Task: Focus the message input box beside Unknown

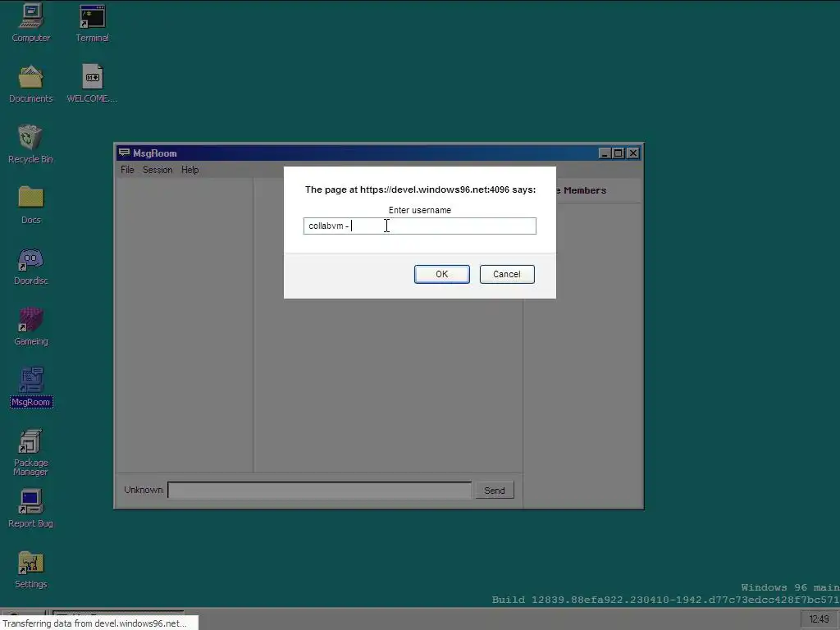Action: coord(320,491)
